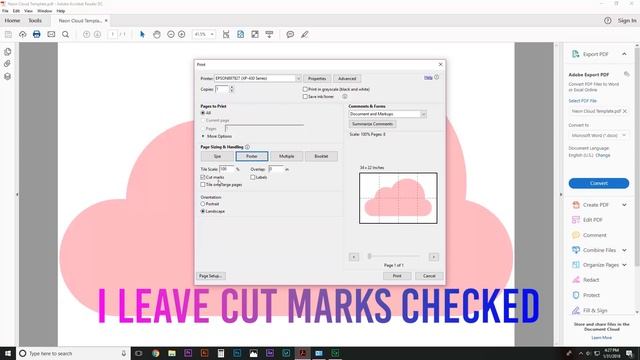This screenshot has width=640, height=360.
Task: Click the Summarize Comments button
Action: tap(372, 124)
